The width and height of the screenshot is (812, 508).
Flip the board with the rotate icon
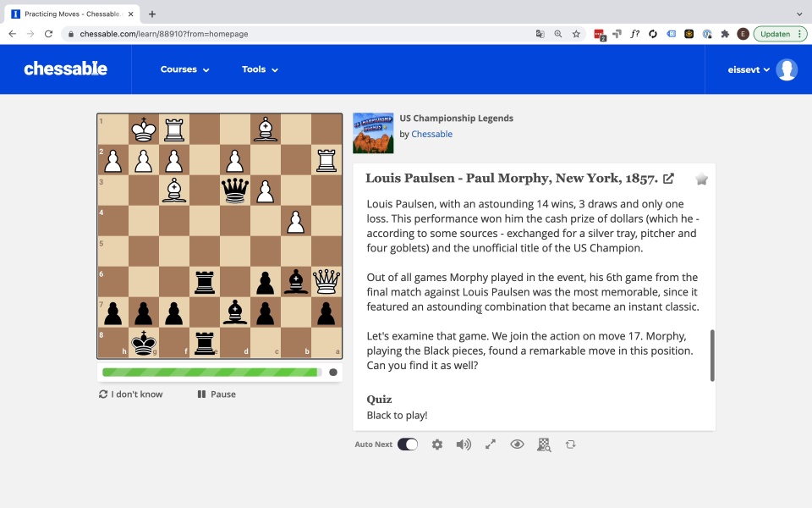[x=571, y=444]
